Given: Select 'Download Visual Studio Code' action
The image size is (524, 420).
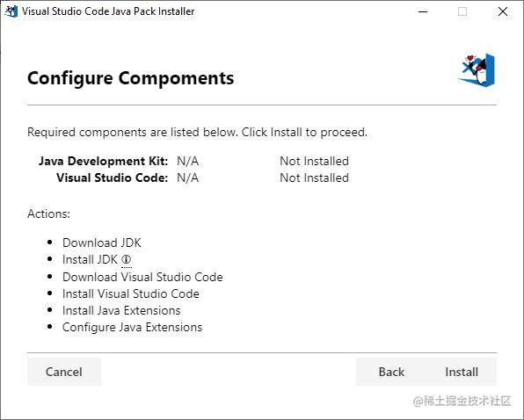Looking at the screenshot, I should (142, 277).
